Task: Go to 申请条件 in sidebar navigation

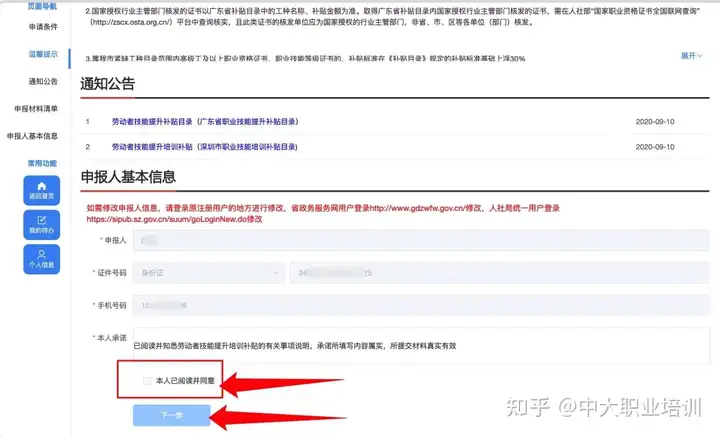Action: coord(43,27)
